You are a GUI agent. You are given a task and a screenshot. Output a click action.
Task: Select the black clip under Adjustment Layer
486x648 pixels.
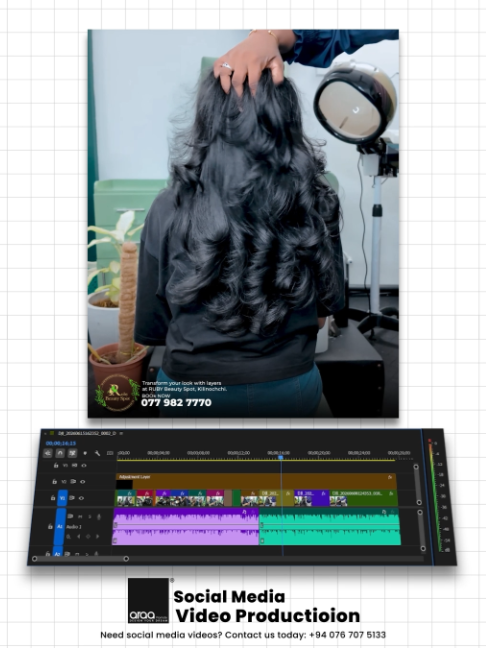pyautogui.click(x=124, y=484)
